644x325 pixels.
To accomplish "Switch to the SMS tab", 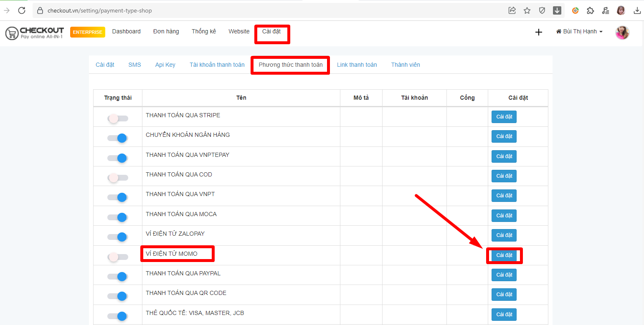I will [x=135, y=65].
